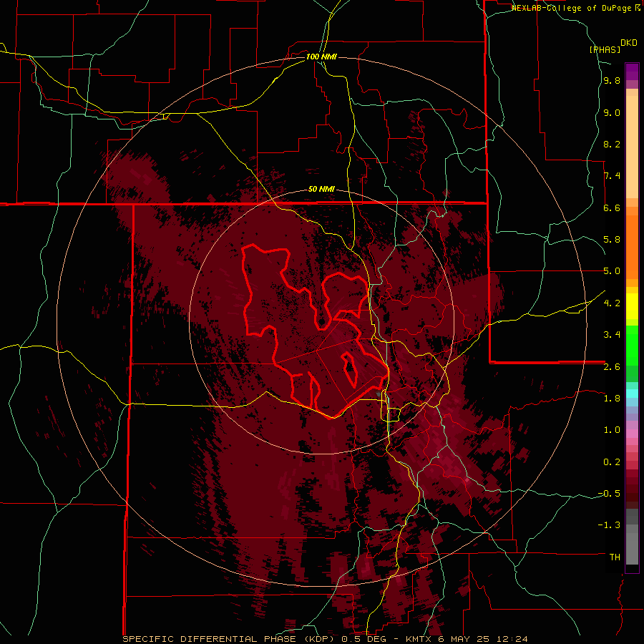Image resolution: width=644 pixels, height=644 pixels.
Task: Click the 0.2 value on the scale
Action: [612, 462]
